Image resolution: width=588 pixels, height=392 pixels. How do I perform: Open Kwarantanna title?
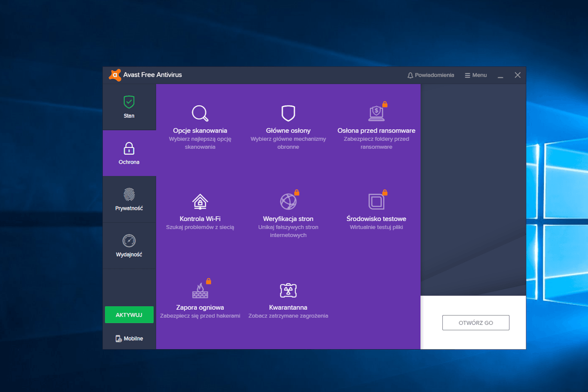point(288,307)
